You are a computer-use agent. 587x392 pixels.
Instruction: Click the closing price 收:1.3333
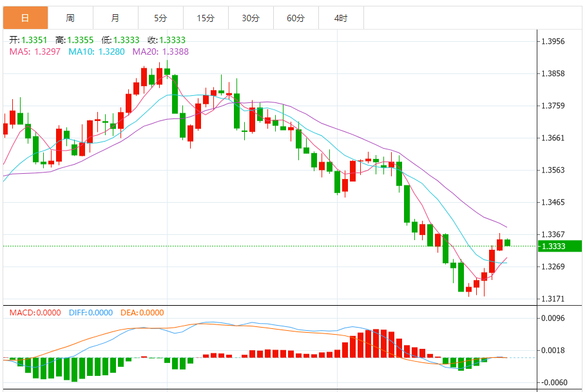point(167,40)
